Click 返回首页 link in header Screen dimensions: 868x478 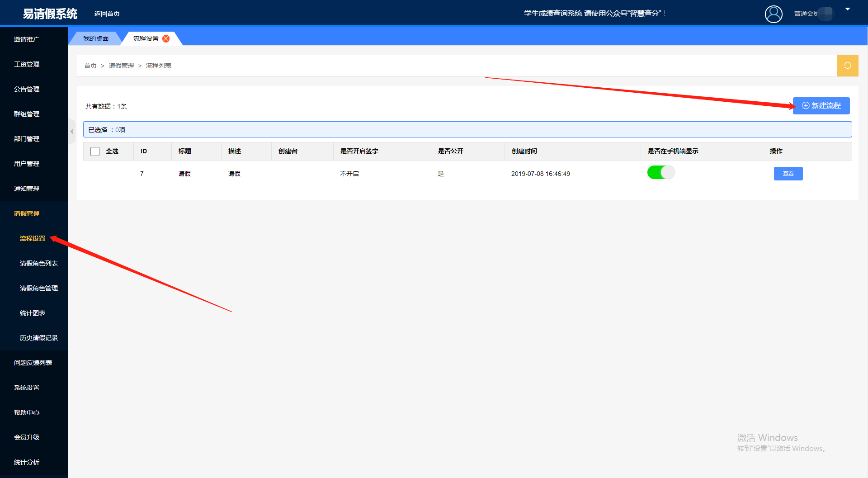coord(107,14)
